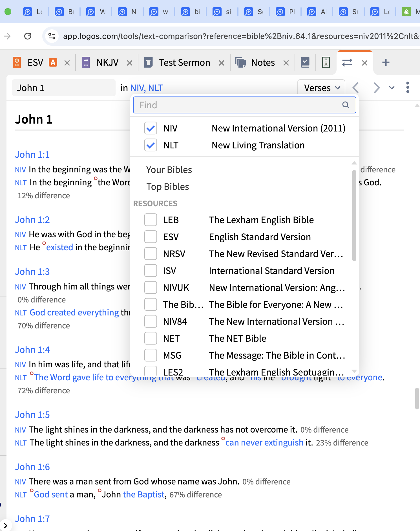Open the NIV, NLT version selector

pyautogui.click(x=147, y=88)
